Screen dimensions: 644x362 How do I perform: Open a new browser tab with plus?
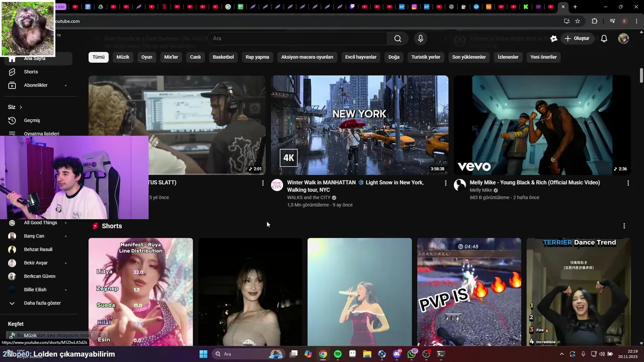(575, 7)
